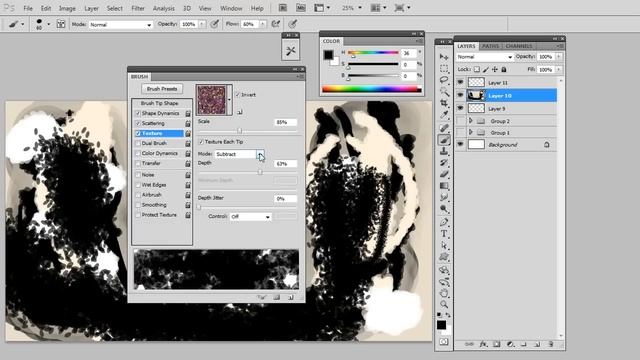Image resolution: width=640 pixels, height=360 pixels.
Task: Select the Smudge tool
Action: [444, 198]
